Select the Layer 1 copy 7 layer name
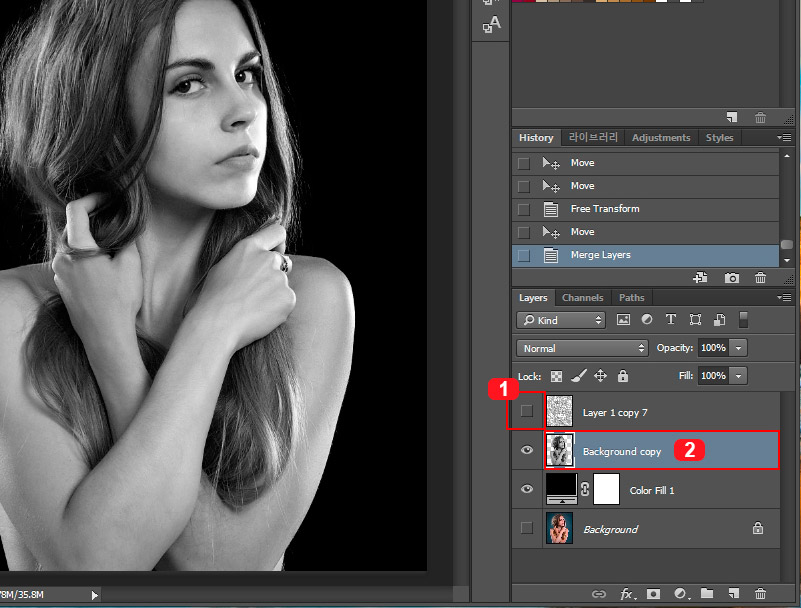Viewport: 801px width, 608px height. pos(615,413)
